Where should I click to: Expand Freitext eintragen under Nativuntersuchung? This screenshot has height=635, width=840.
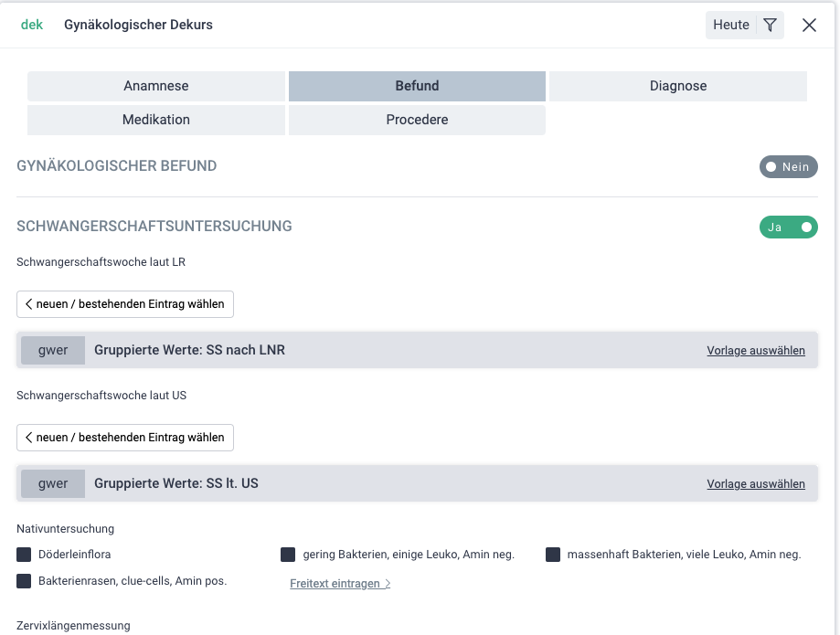coord(340,584)
